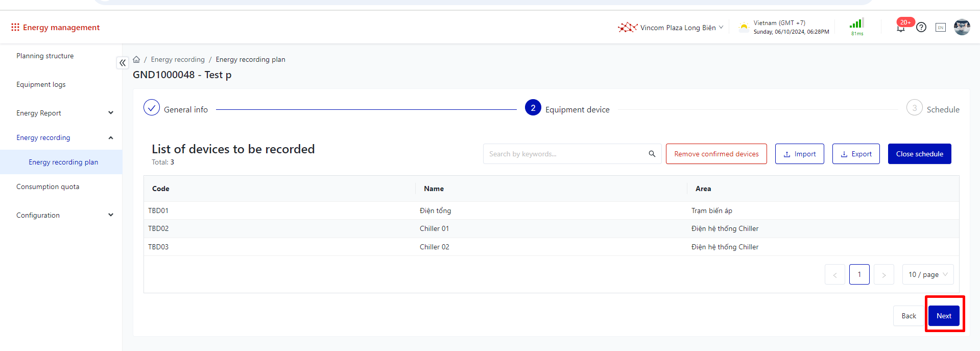Click the Next button
Image resolution: width=980 pixels, height=351 pixels.
tap(943, 316)
